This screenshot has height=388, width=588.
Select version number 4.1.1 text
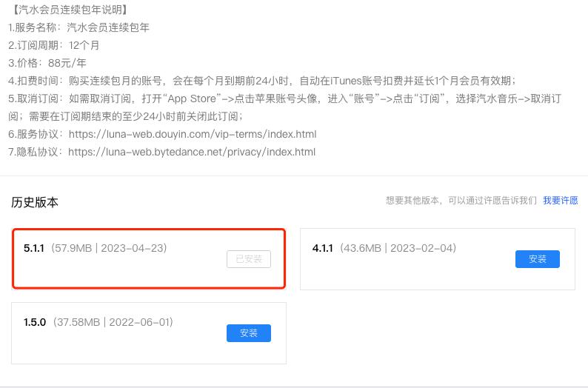point(322,248)
